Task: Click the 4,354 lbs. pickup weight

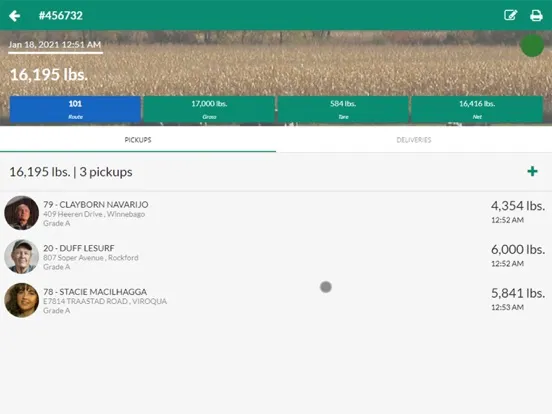Action: (518, 206)
